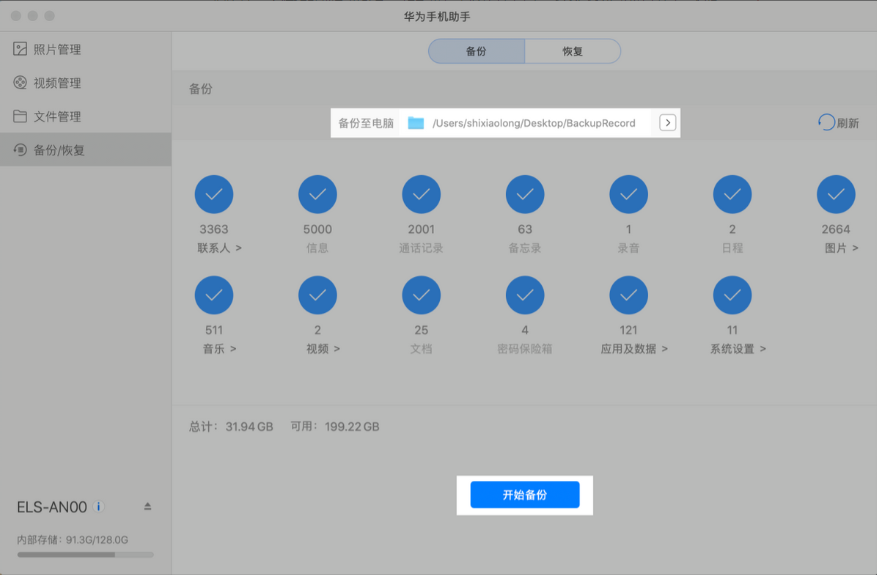Click the 5000 messages count
The height and width of the screenshot is (575, 877).
(x=318, y=229)
